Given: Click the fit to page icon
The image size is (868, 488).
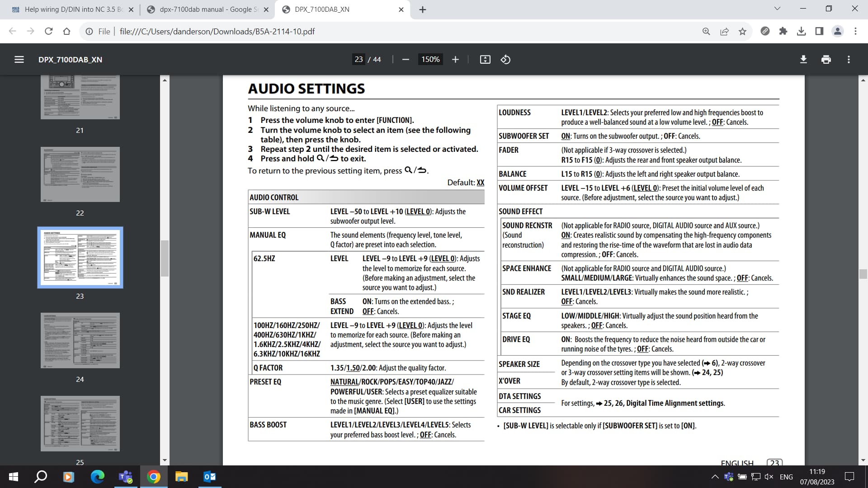Looking at the screenshot, I should [x=485, y=60].
